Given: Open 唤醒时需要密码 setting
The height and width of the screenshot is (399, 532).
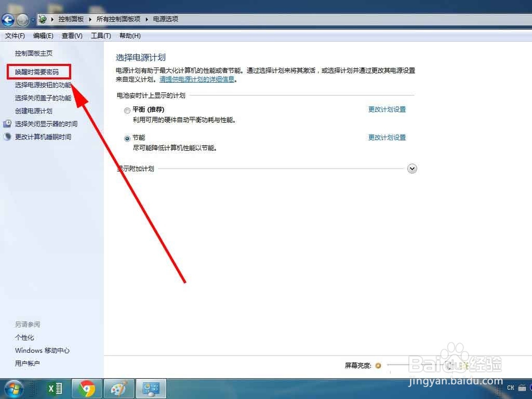Looking at the screenshot, I should click(x=37, y=72).
